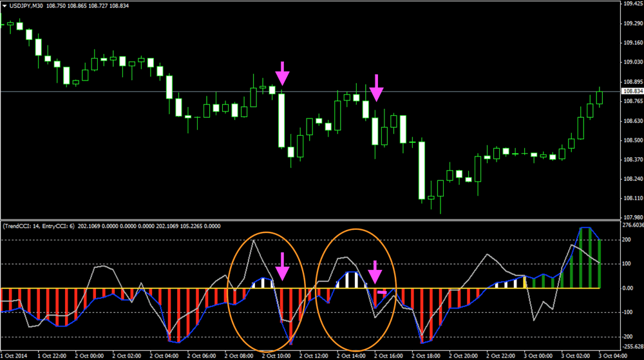Click the 108.370 price axis label
This screenshot has height=360, width=644.
(633, 160)
